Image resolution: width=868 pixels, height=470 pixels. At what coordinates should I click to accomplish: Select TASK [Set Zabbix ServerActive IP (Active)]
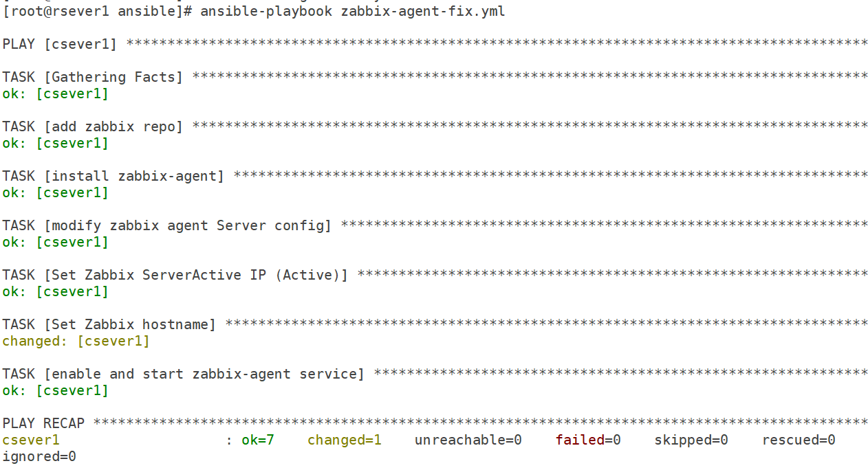tap(435, 276)
